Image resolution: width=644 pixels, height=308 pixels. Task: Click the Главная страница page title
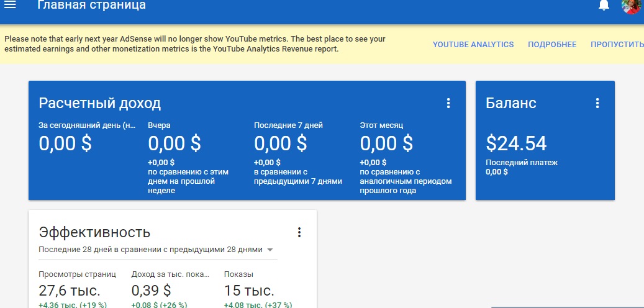pyautogui.click(x=92, y=6)
